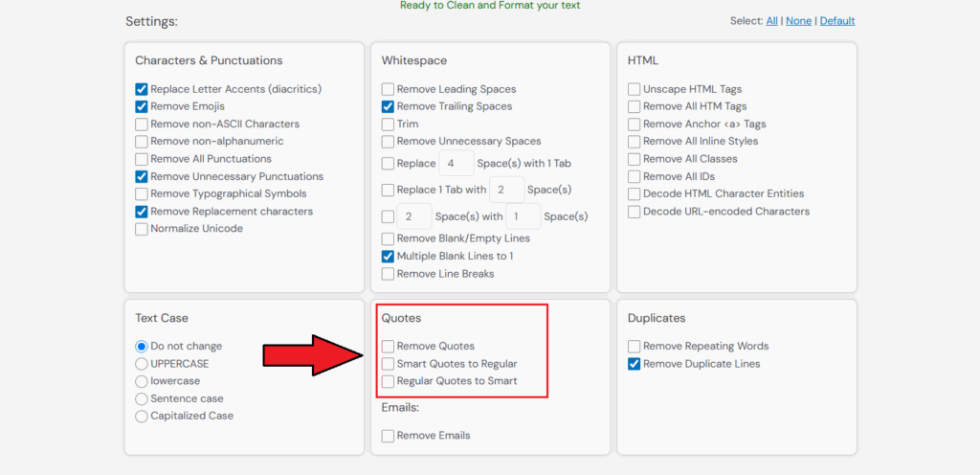Check Remove Leading Spaces
Viewport: 980px width, 475px height.
tap(388, 89)
